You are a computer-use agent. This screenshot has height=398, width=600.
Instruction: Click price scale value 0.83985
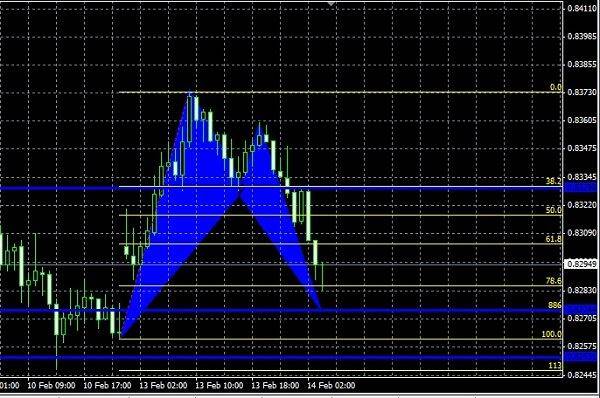coord(582,36)
